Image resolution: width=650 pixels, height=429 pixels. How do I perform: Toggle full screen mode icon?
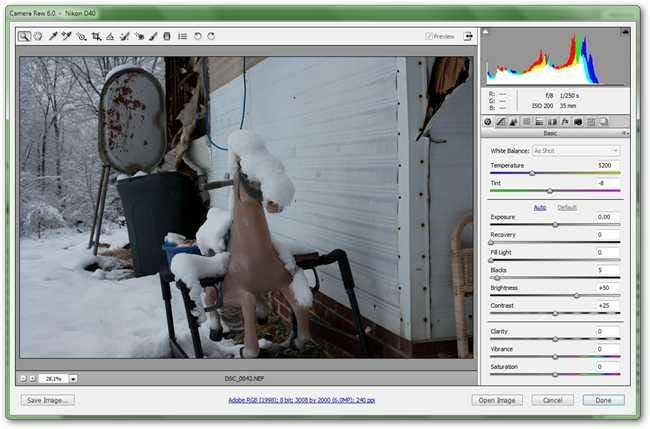[468, 36]
